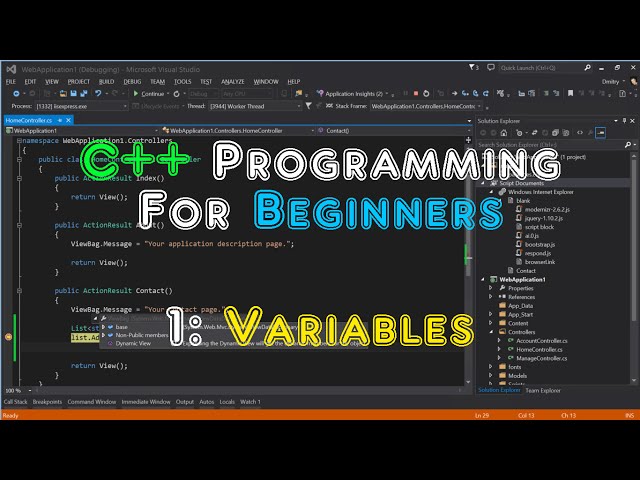Open the Stack Frame dropdown
The image size is (640, 480).
426,106
